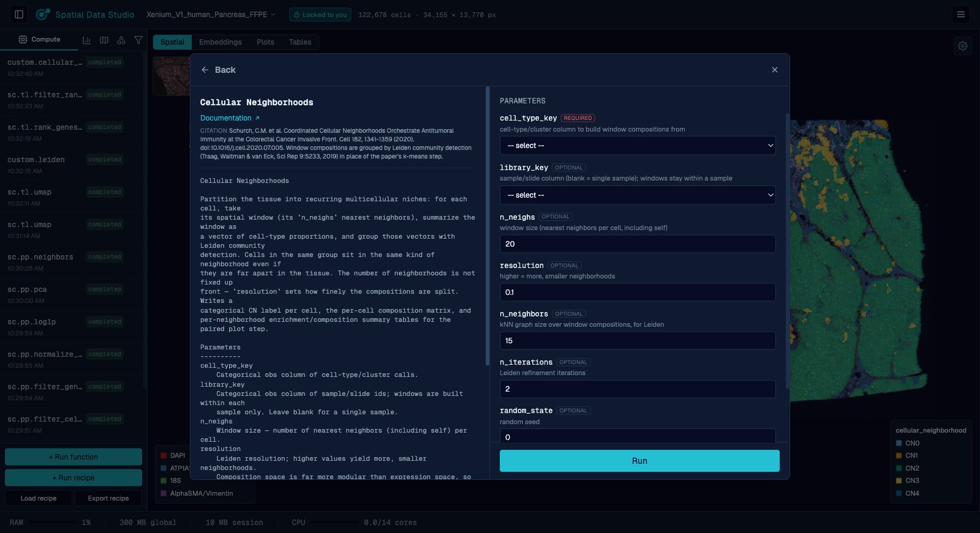Click the CPU usage bar
Viewport: 980px width, 533px height.
tap(334, 523)
